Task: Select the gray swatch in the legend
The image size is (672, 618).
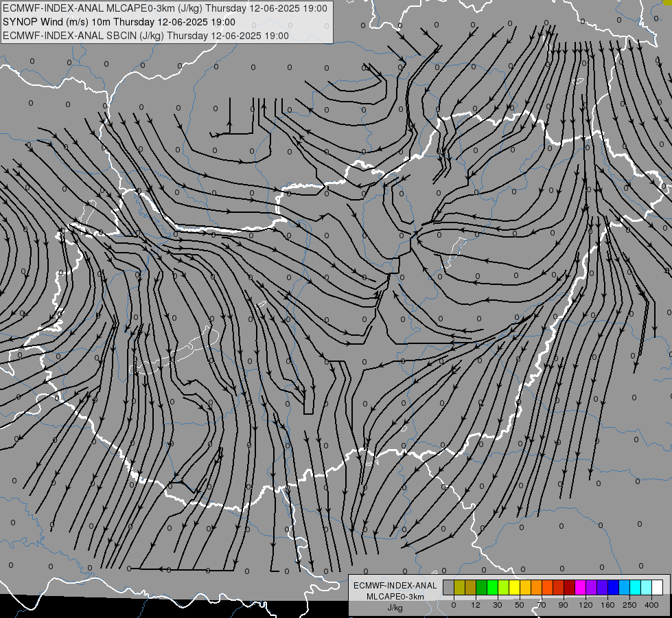Action: point(449,588)
